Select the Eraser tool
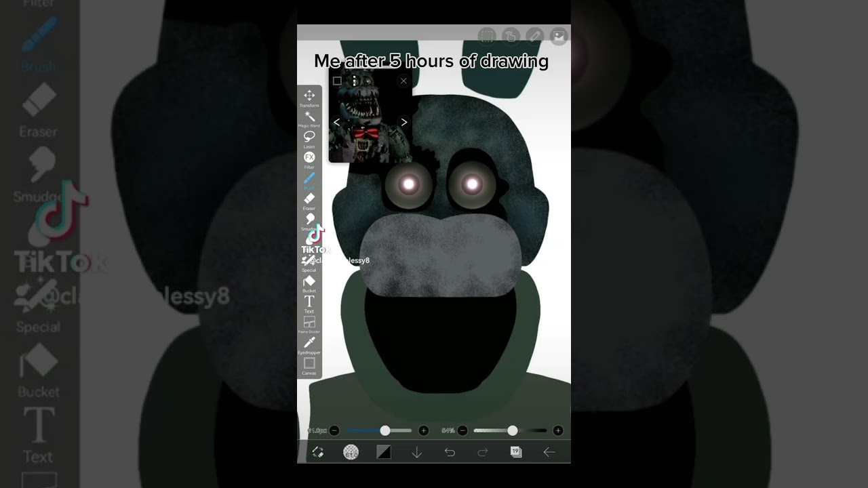Image resolution: width=868 pixels, height=488 pixels. 309,201
